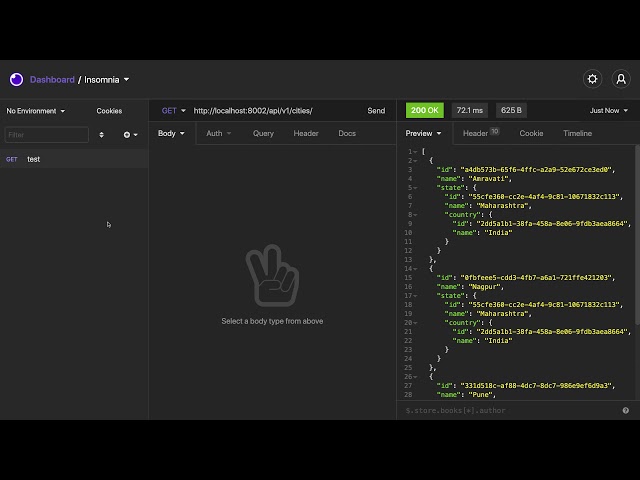Collapse the state object at line 17
The width and height of the screenshot is (640, 480).
[x=415, y=296]
